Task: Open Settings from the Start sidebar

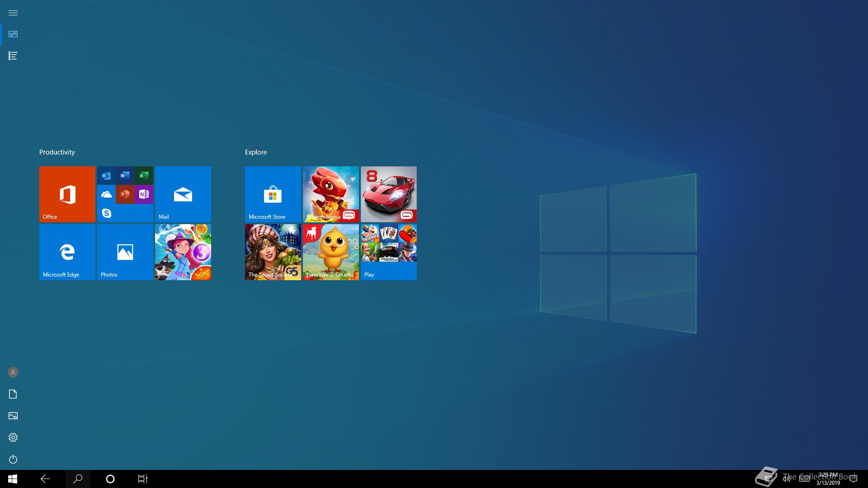Action: point(13,437)
